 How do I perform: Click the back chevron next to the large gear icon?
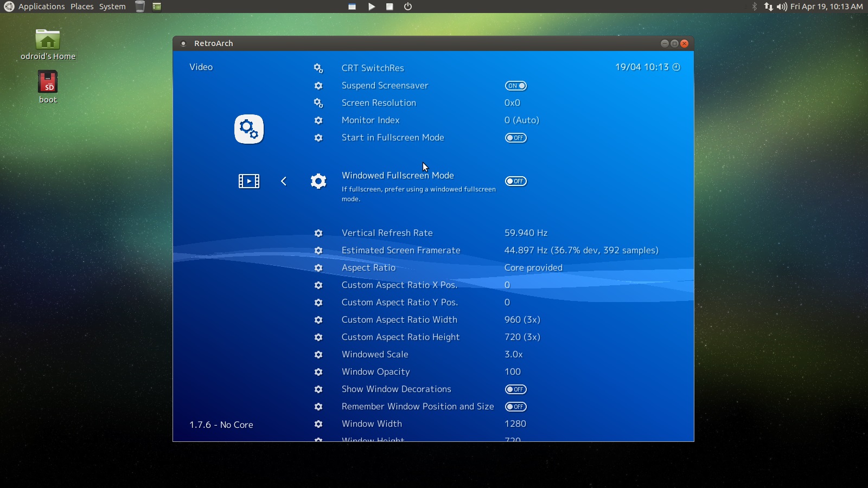click(284, 181)
